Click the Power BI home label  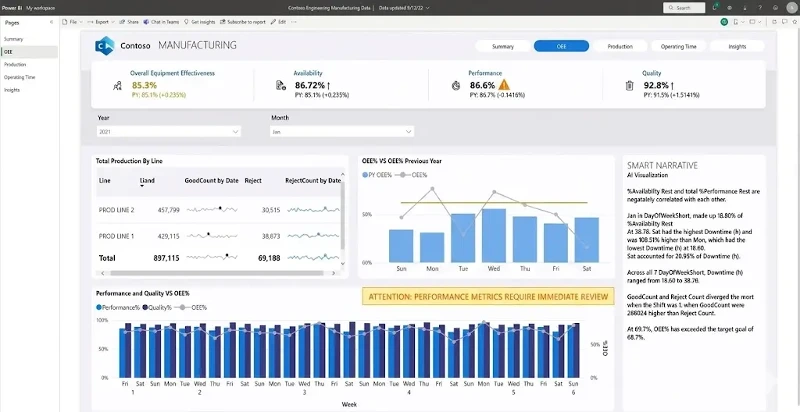click(x=12, y=8)
